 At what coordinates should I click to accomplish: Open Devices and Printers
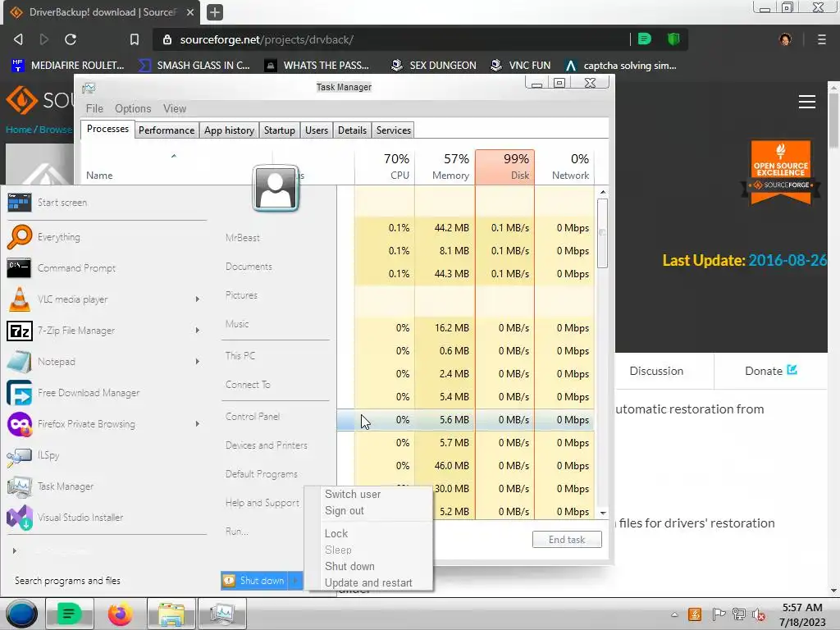click(267, 445)
